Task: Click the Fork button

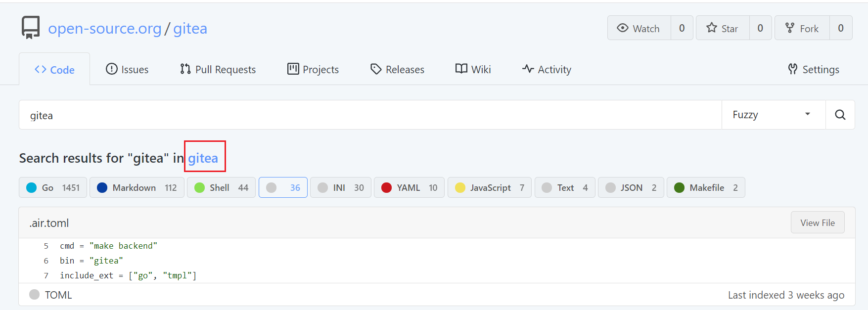Action: [802, 28]
